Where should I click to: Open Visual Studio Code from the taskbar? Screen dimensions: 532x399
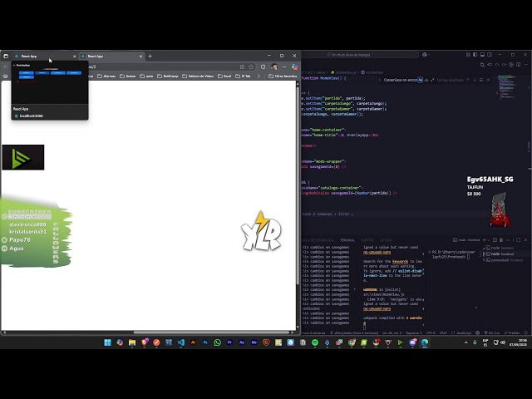click(181, 342)
